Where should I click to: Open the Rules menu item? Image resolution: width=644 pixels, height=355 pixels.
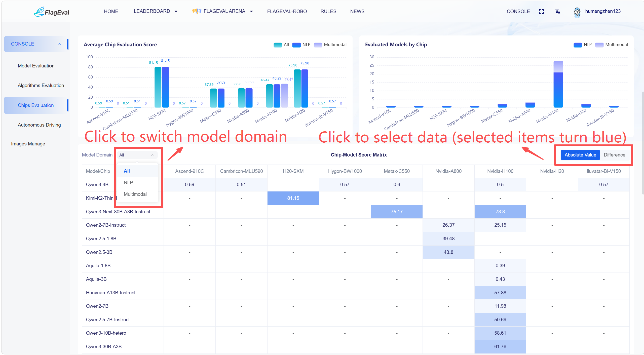328,12
